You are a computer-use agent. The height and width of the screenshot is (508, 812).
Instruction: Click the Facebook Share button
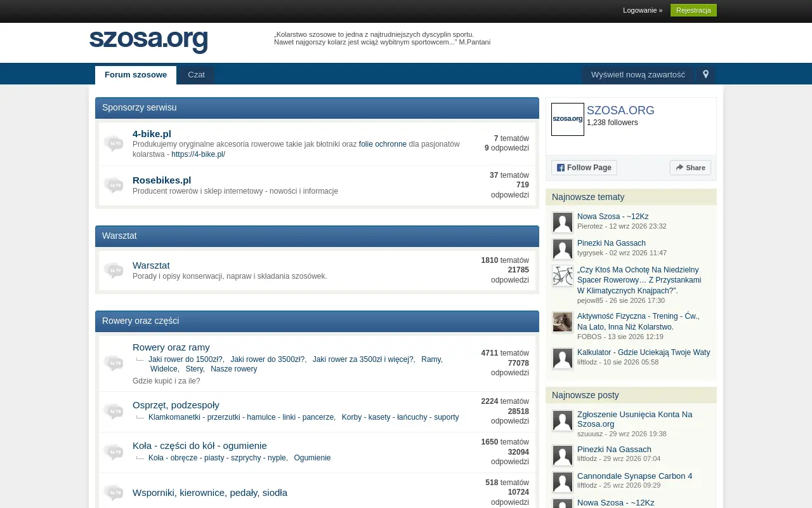[690, 168]
